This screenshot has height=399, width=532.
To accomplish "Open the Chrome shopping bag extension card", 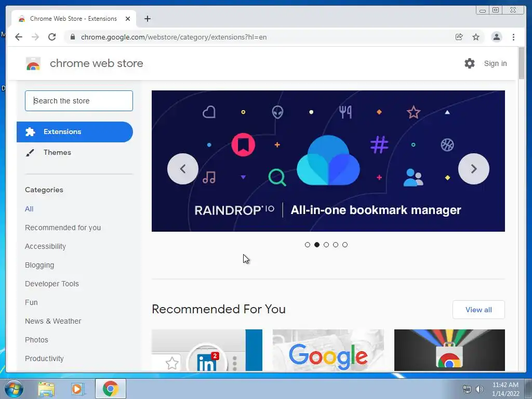I will pyautogui.click(x=449, y=350).
